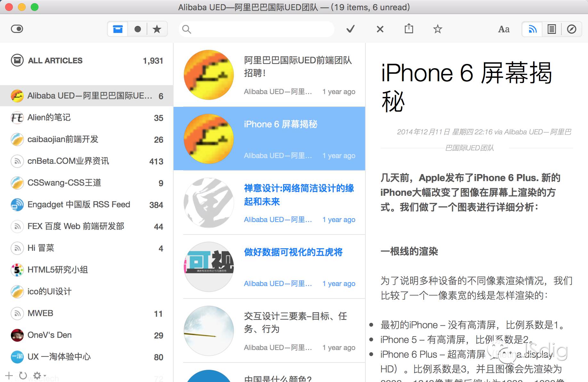The height and width of the screenshot is (382, 588).
Task: Switch to reader text view mode
Action: click(552, 29)
